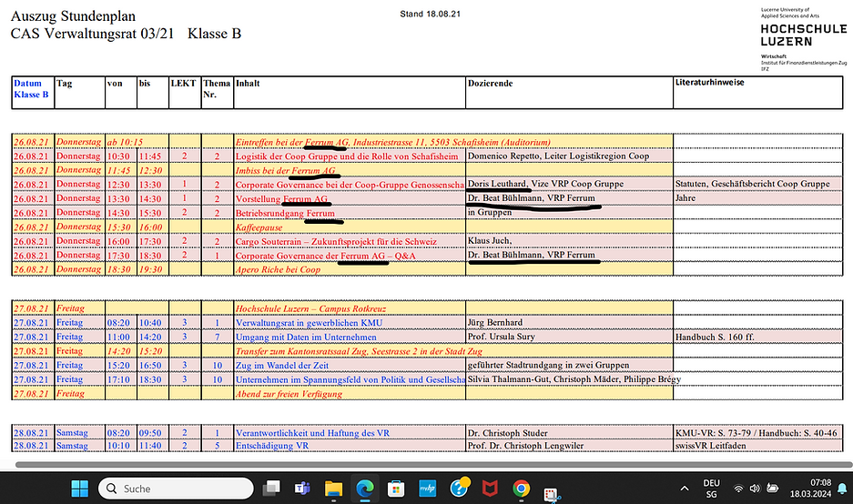853x504 pixels.
Task: Click the horizontal scrollbar of the document
Action: tap(434, 465)
